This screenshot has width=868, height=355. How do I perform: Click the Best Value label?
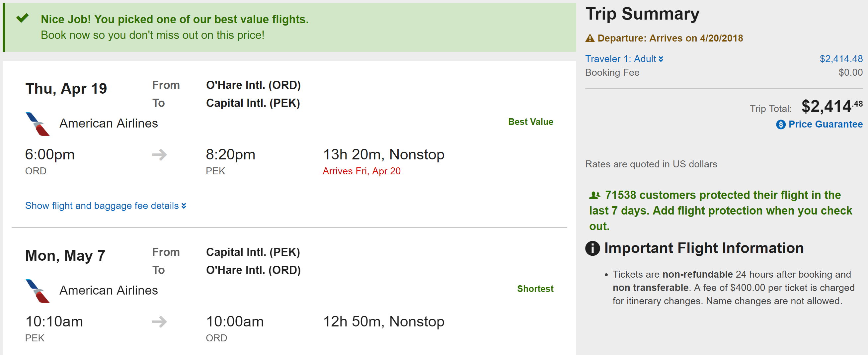point(530,122)
